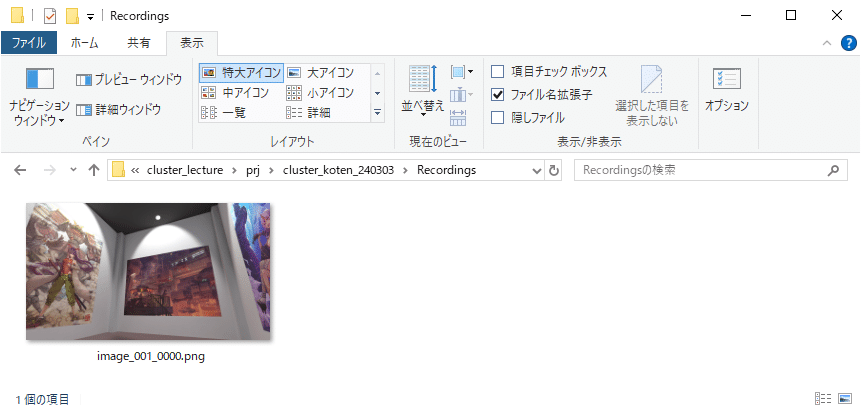Collapse the ribbon with the chevron
This screenshot has width=861, height=412.
tap(826, 43)
